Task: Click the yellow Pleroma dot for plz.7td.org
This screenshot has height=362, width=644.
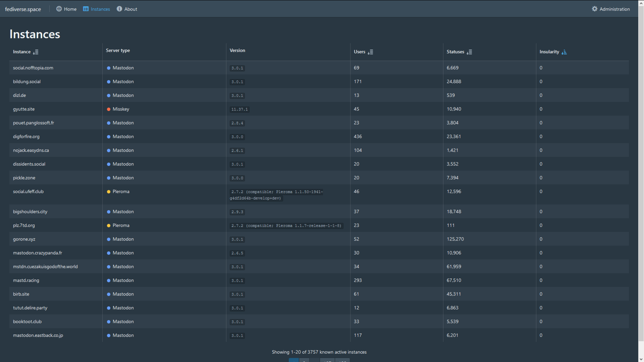Action: (x=109, y=225)
